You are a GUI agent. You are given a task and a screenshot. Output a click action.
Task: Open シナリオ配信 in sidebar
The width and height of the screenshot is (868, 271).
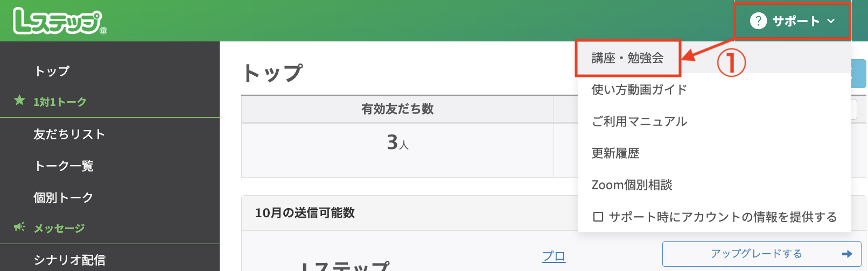click(x=69, y=260)
